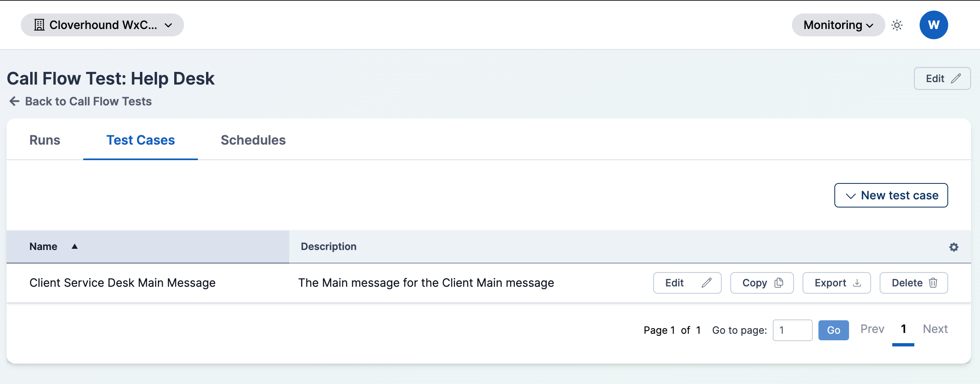Switch to the Schedules tab

point(253,140)
